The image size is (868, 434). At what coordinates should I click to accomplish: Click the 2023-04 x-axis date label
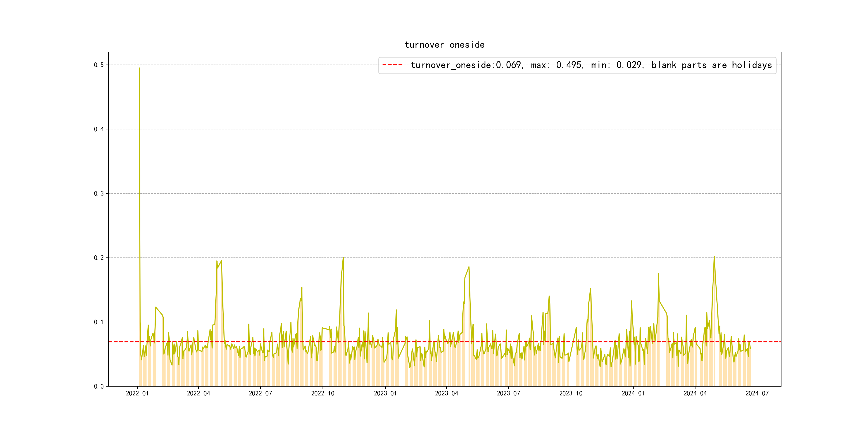tap(447, 394)
